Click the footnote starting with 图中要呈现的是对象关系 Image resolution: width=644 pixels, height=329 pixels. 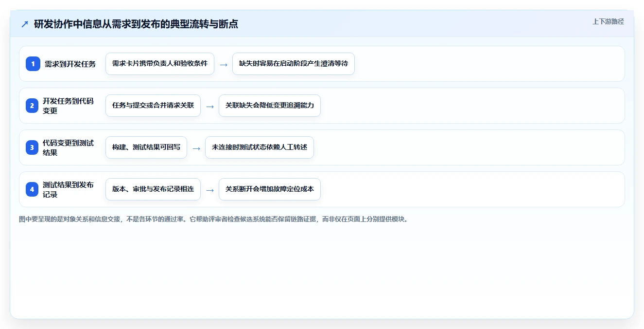[x=214, y=219]
